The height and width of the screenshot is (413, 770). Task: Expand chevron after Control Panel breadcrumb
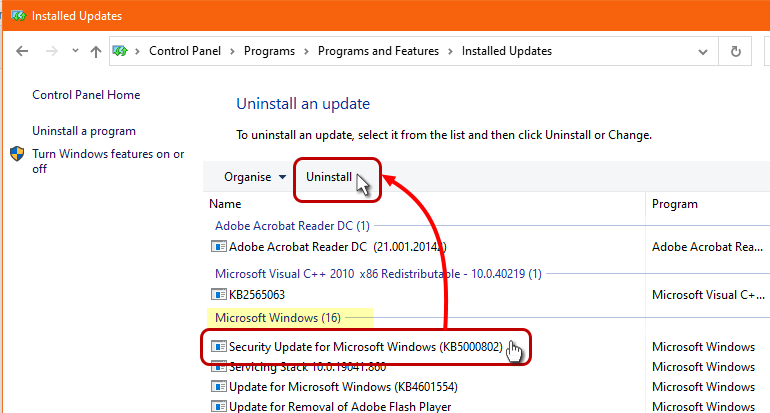(232, 51)
